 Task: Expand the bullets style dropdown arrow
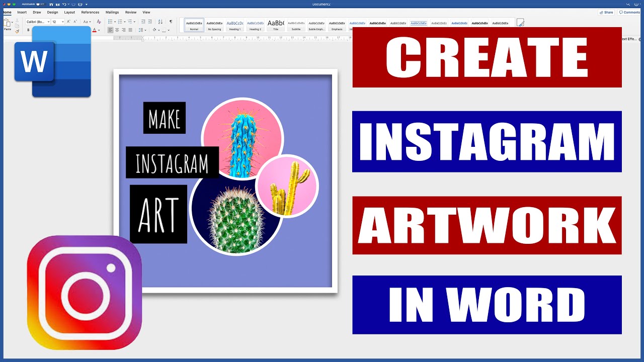click(x=115, y=22)
